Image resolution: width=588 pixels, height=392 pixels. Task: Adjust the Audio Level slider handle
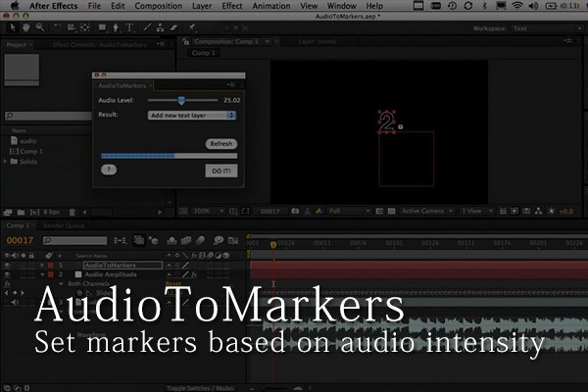click(x=181, y=101)
